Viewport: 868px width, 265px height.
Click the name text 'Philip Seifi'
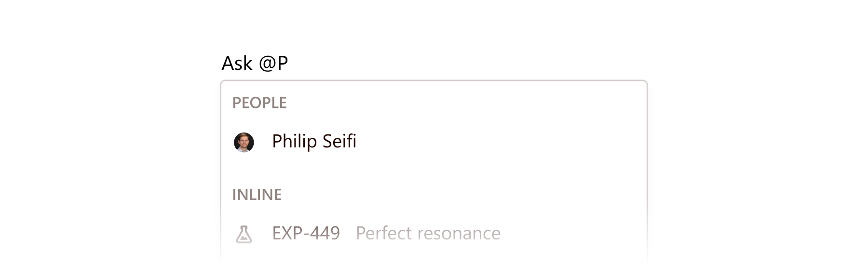tap(314, 142)
